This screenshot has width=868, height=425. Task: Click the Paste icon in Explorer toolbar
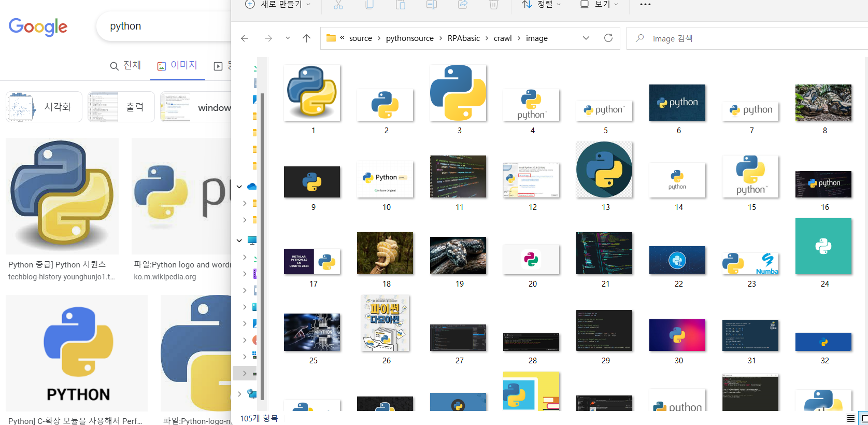[x=401, y=5]
